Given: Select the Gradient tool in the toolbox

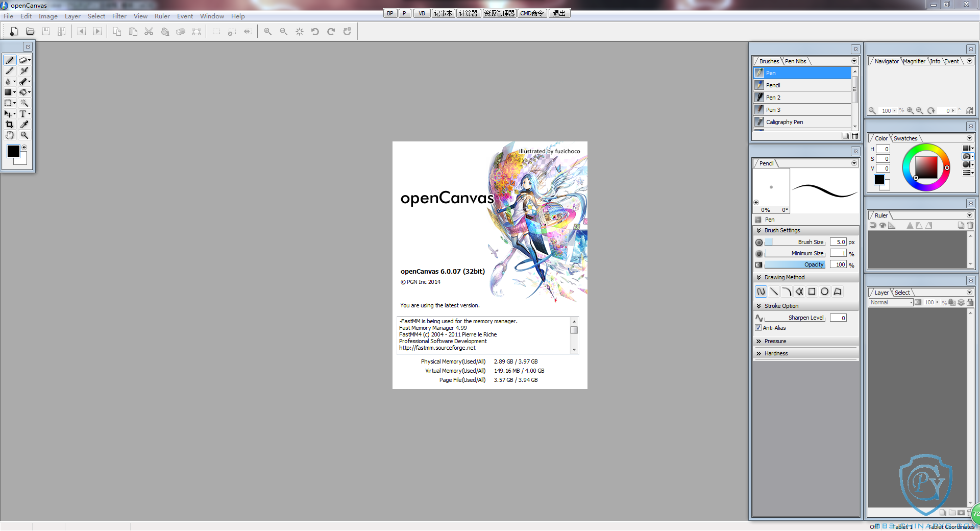Looking at the screenshot, I should (x=9, y=92).
